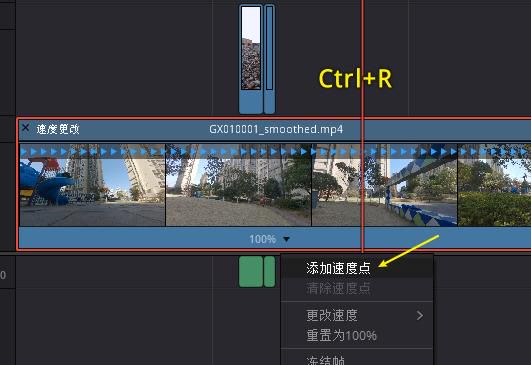
Task: Open the dropdown arrow beside 100%
Action: point(286,239)
